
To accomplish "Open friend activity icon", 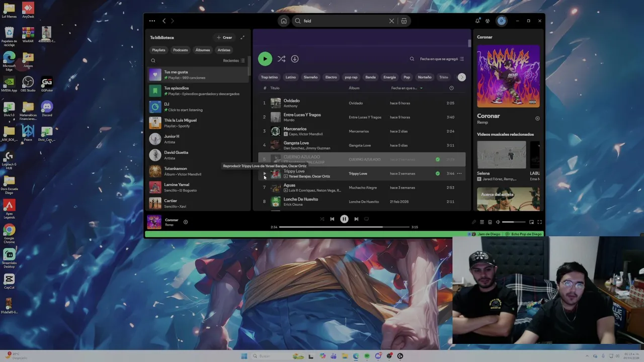I will click(x=488, y=21).
